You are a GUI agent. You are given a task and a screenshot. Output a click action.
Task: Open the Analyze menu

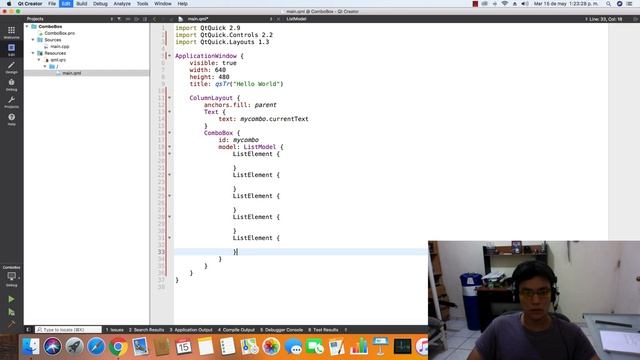point(122,4)
